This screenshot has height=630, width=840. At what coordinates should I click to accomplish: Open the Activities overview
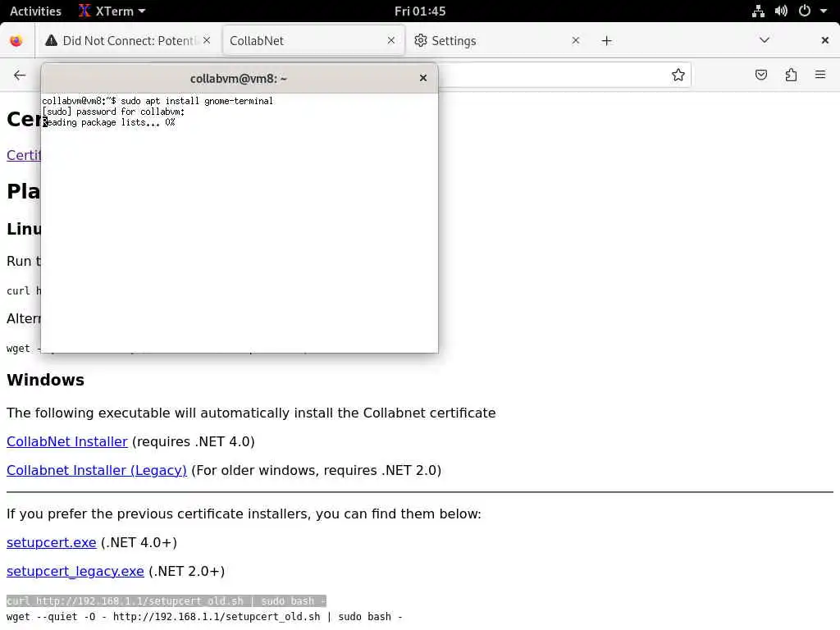(x=35, y=11)
